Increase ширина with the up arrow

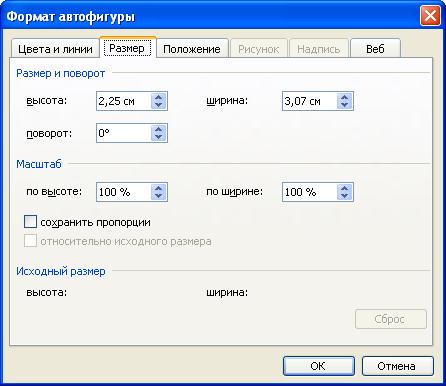pos(345,97)
